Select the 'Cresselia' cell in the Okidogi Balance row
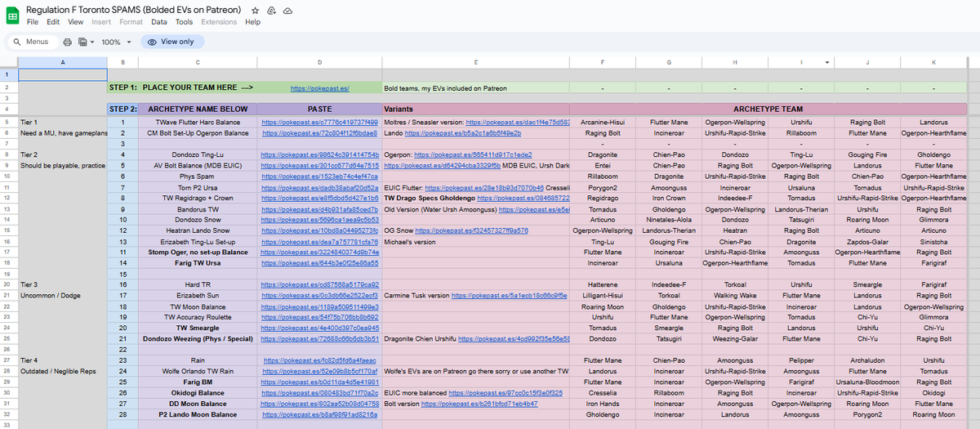The height and width of the screenshot is (429, 980). [603, 392]
